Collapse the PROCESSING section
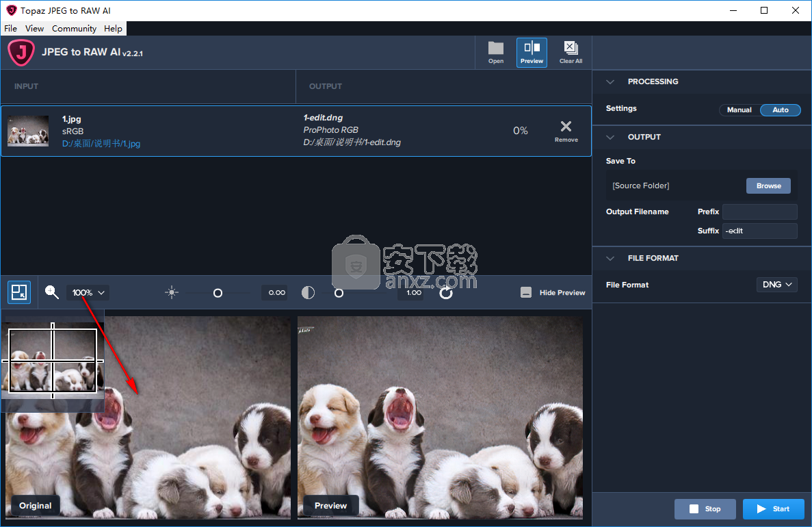812x527 pixels. [611, 81]
